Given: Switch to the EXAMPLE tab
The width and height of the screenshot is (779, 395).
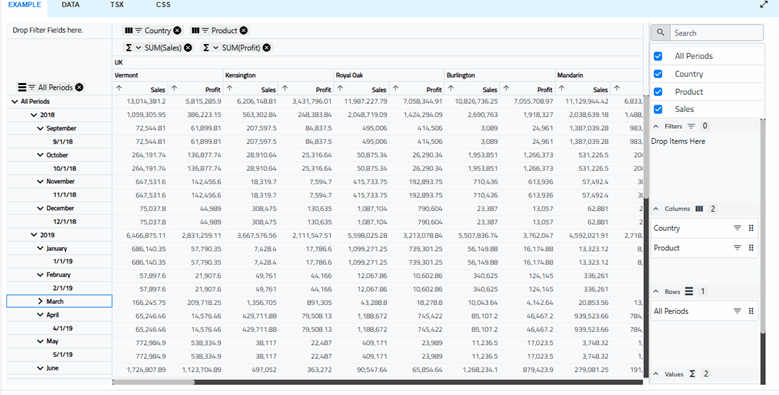Looking at the screenshot, I should click(x=24, y=5).
